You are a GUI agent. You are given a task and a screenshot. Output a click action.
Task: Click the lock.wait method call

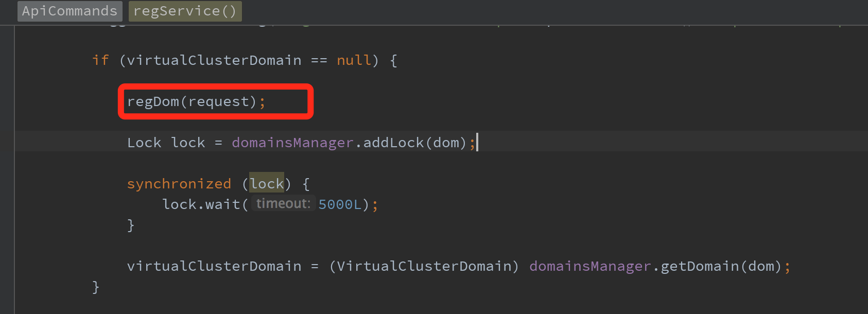(201, 204)
